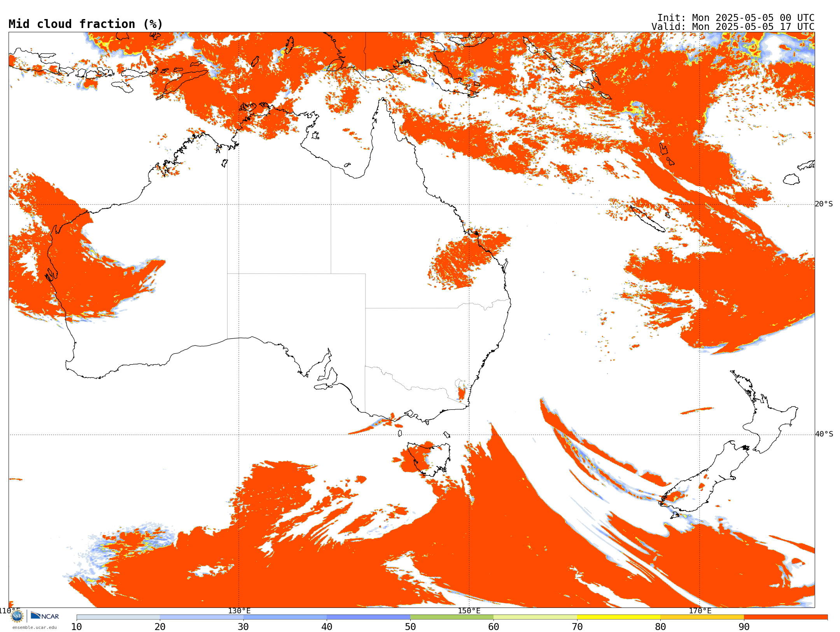840x632 pixels.
Task: Click the 'Init: Mon 2025-05-05 00 UTC' line
Action: click(736, 18)
